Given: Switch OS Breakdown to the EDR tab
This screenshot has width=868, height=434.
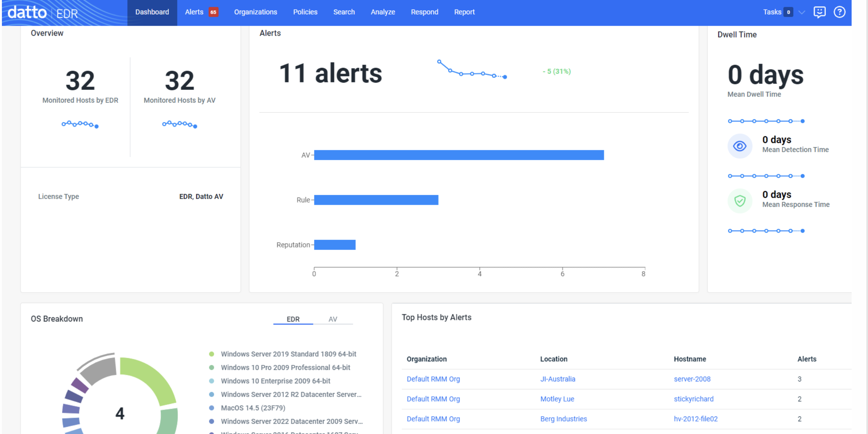Looking at the screenshot, I should 293,319.
